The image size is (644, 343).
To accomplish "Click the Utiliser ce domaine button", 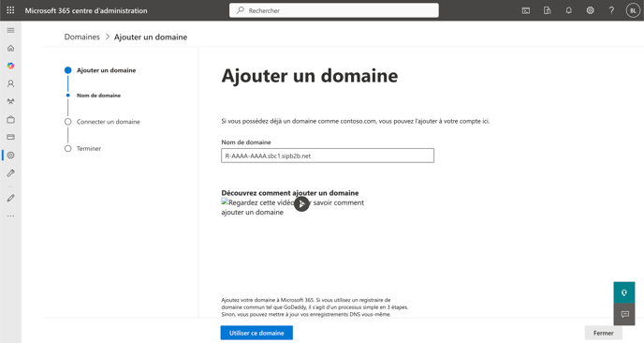I will [x=256, y=333].
